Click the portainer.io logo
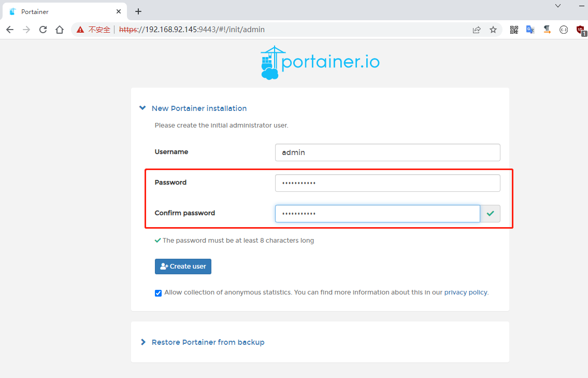 point(320,62)
